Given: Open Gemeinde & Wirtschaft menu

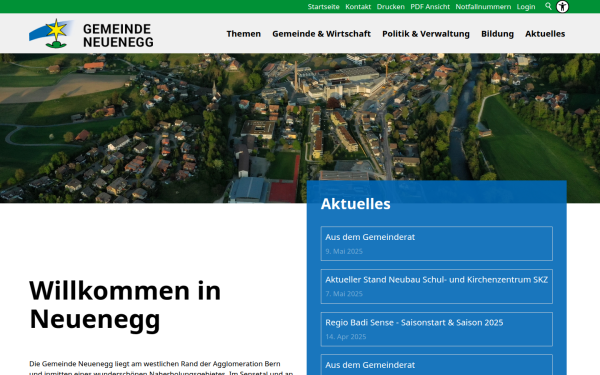Looking at the screenshot, I should tap(321, 34).
